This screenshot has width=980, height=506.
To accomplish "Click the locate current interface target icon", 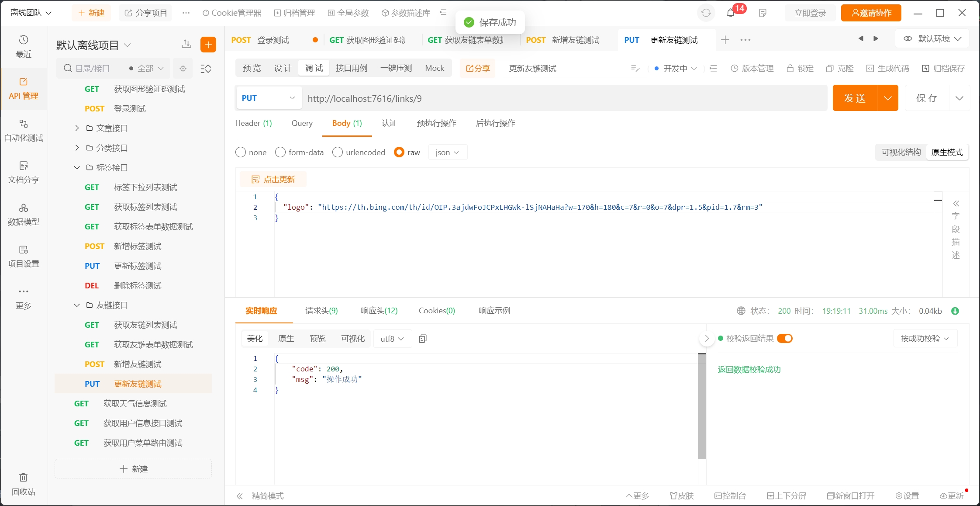I will pyautogui.click(x=183, y=69).
